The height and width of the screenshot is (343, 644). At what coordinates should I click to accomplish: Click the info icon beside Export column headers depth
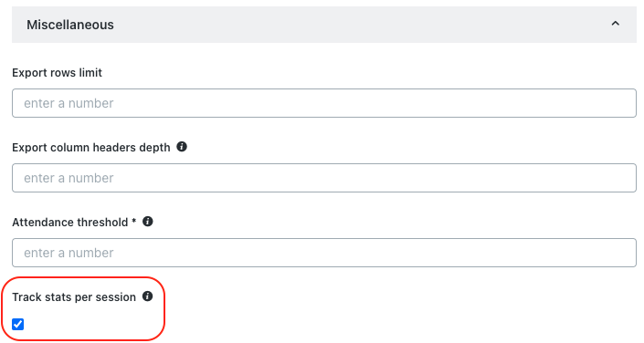[x=182, y=147]
